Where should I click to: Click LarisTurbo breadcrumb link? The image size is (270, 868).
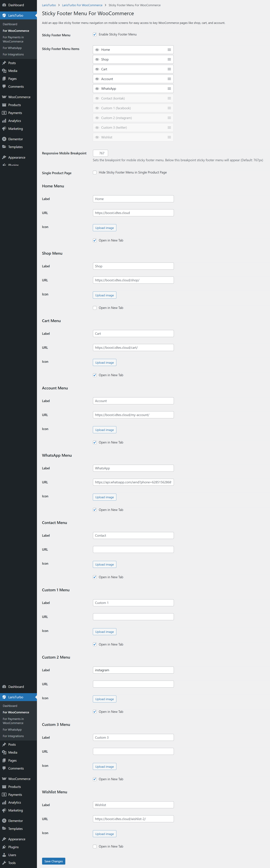point(49,5)
